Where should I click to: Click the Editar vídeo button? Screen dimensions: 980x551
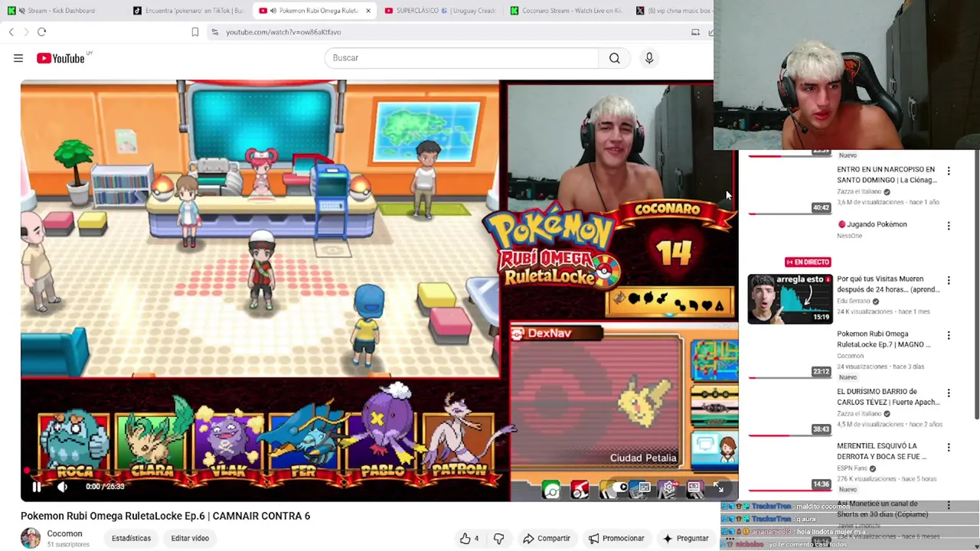pos(190,538)
